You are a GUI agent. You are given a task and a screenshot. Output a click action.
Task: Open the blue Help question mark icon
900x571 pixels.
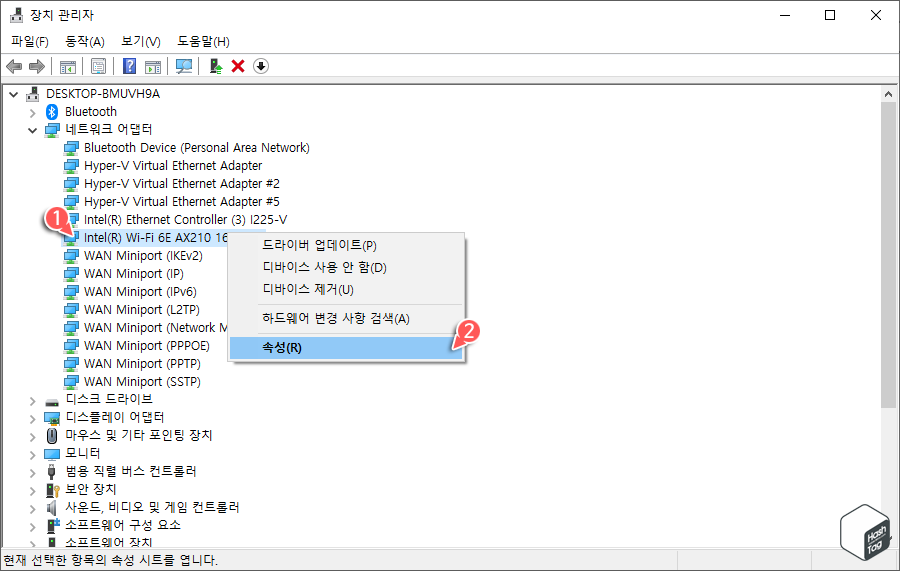[130, 67]
